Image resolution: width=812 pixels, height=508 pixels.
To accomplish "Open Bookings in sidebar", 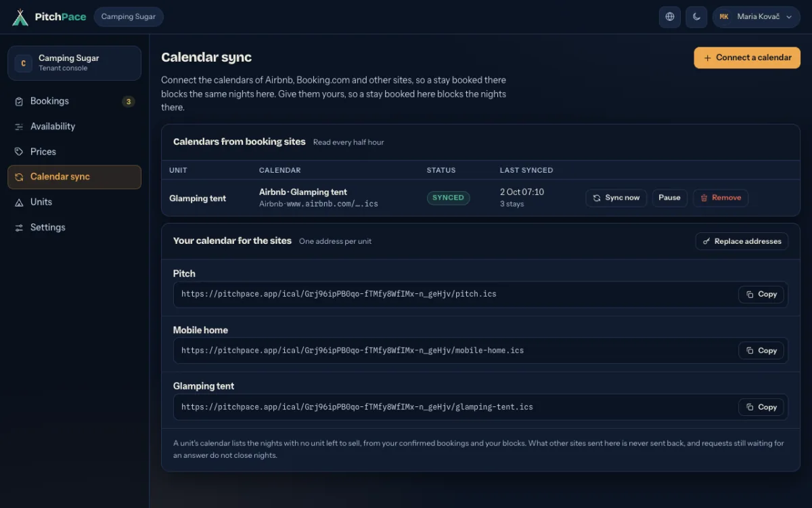I will click(74, 101).
